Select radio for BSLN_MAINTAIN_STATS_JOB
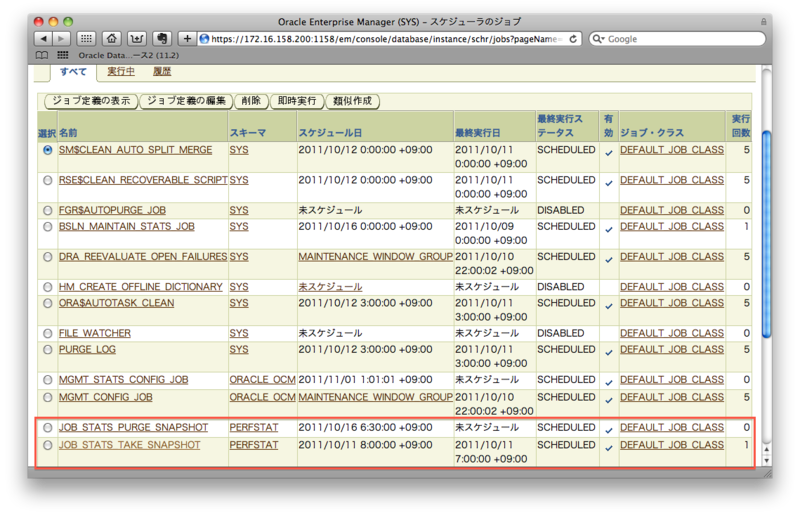This screenshot has width=800, height=520. point(47,227)
